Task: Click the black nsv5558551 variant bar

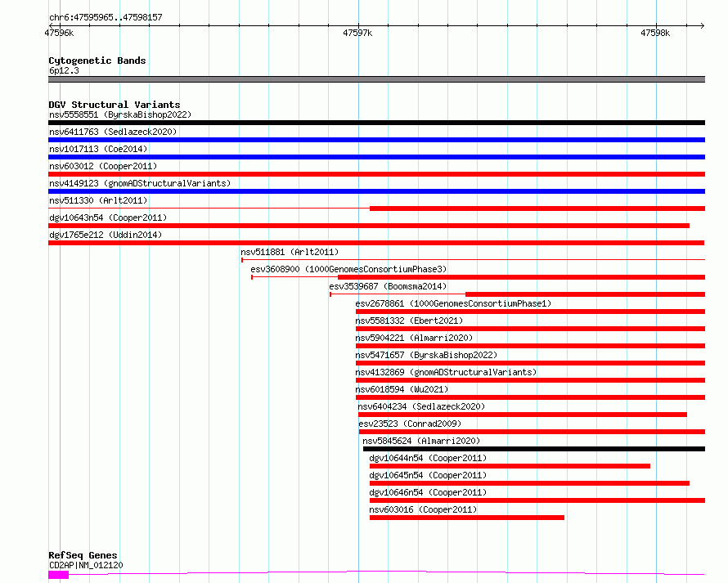Action: click(x=376, y=123)
